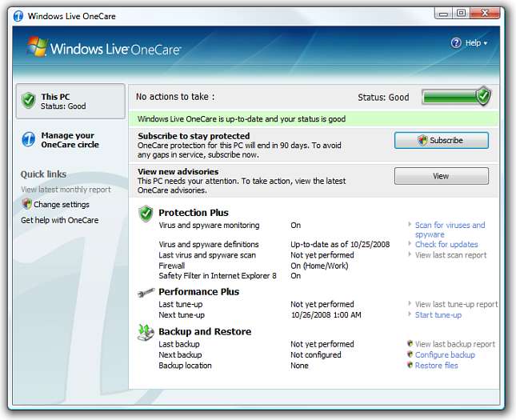The width and height of the screenshot is (516, 420).
Task: Click arrow bullet beside Scan for viruses
Action: pyautogui.click(x=410, y=225)
